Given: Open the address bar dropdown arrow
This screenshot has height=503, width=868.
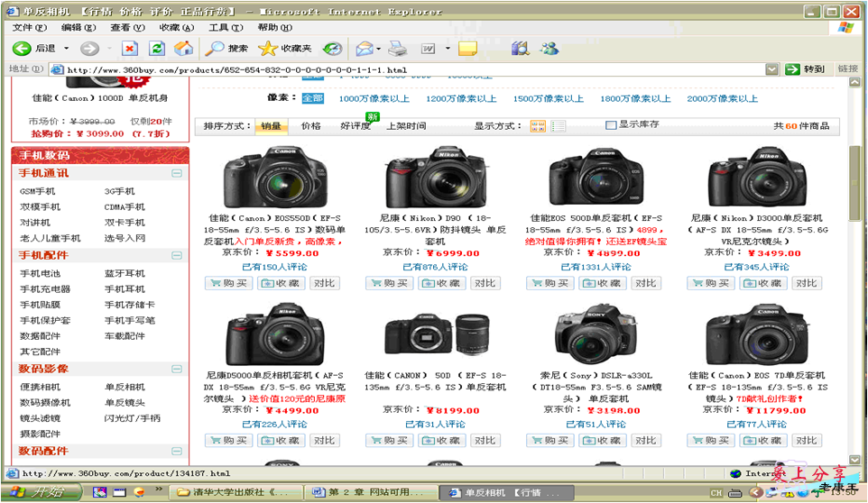Looking at the screenshot, I should point(771,69).
